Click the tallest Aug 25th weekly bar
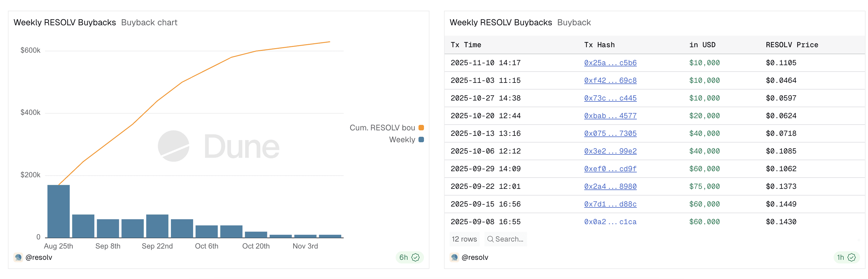 [x=59, y=211]
